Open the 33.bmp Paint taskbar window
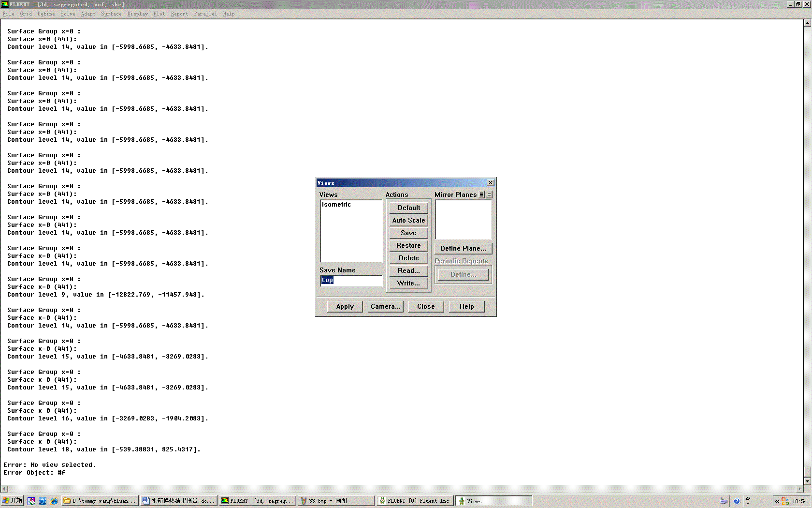 click(336, 501)
